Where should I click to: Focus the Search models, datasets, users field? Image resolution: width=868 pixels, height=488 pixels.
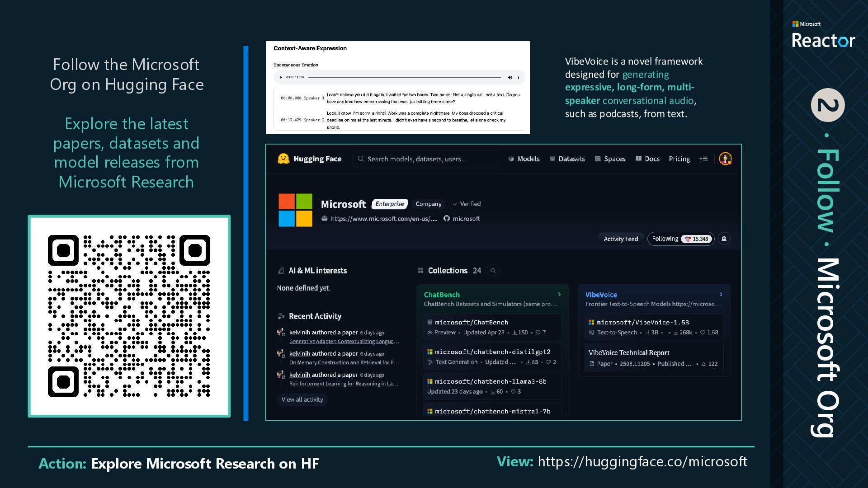pos(425,159)
